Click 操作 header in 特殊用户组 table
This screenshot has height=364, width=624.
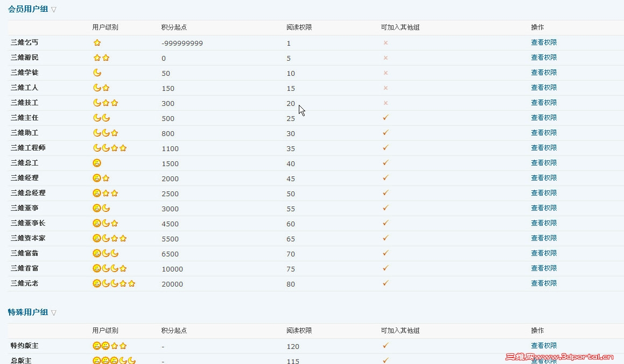pyautogui.click(x=538, y=331)
